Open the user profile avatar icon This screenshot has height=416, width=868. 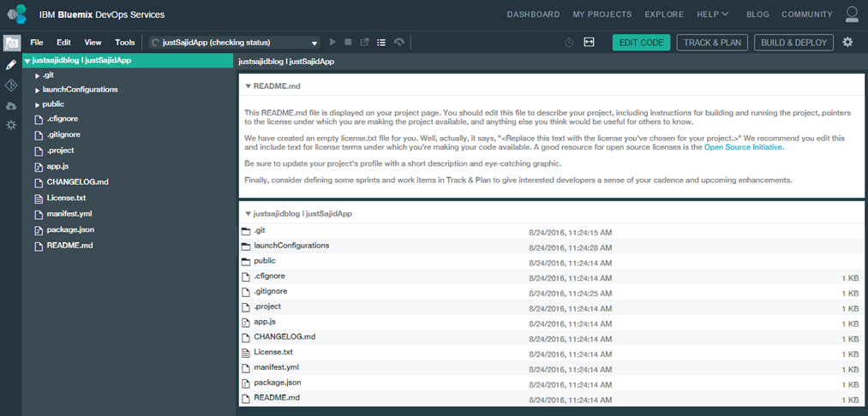853,15
